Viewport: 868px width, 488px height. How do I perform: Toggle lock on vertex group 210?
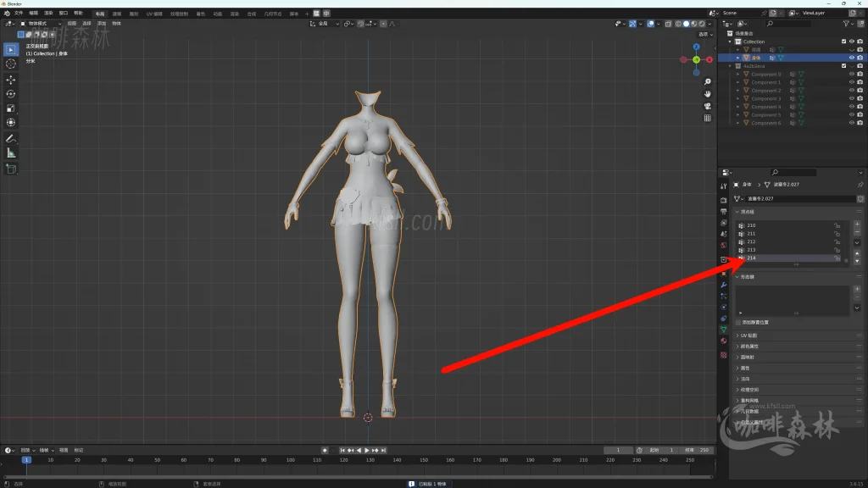pyautogui.click(x=837, y=225)
